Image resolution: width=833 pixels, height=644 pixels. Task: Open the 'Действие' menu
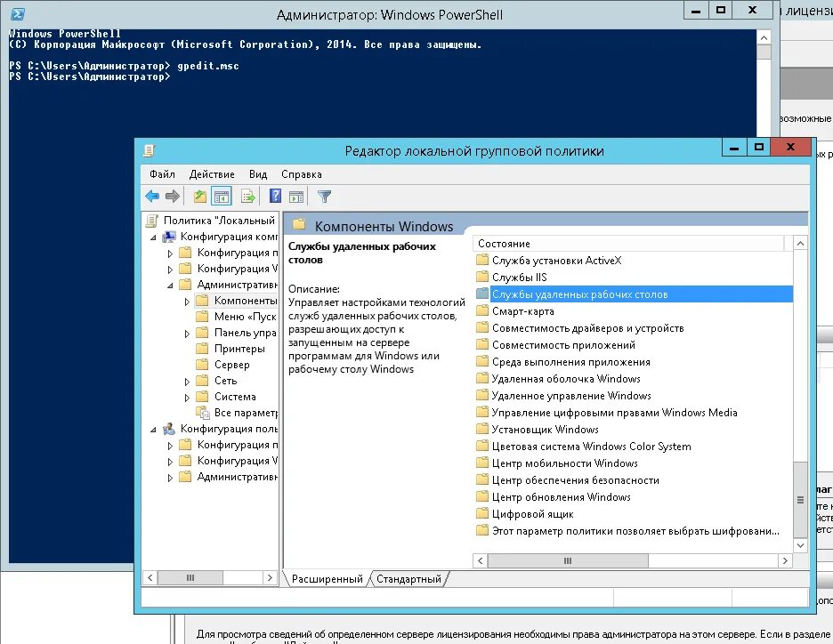tap(212, 174)
